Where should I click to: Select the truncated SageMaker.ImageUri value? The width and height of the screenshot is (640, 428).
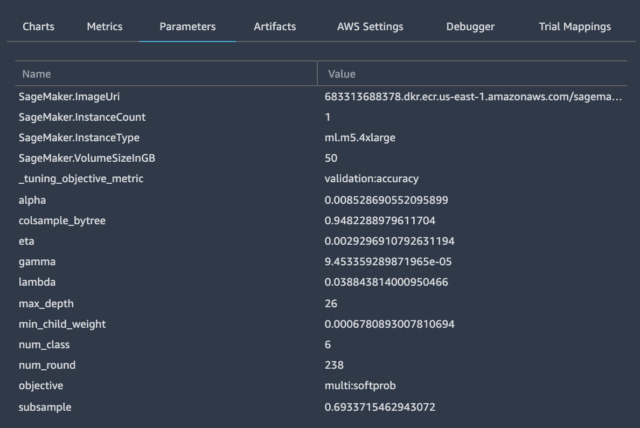pyautogui.click(x=473, y=97)
